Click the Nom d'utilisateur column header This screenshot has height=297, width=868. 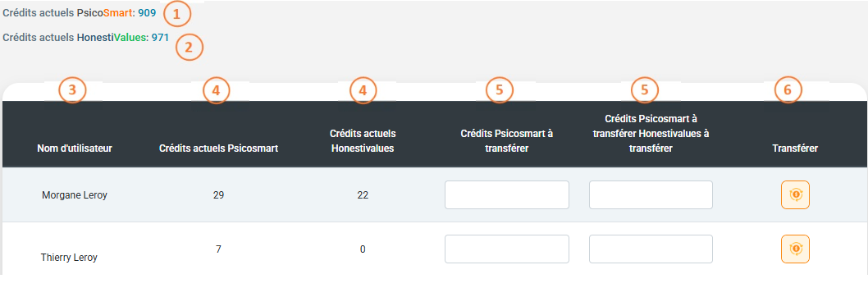tap(75, 148)
